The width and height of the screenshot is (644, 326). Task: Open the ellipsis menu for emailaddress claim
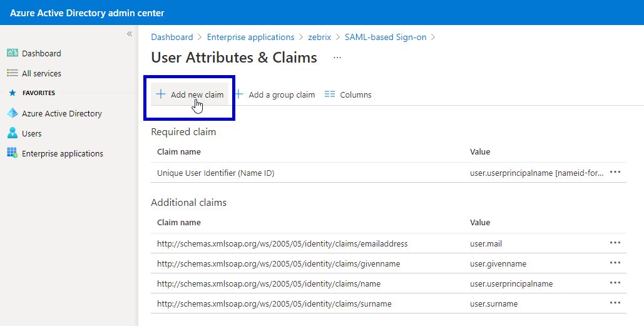coord(615,243)
